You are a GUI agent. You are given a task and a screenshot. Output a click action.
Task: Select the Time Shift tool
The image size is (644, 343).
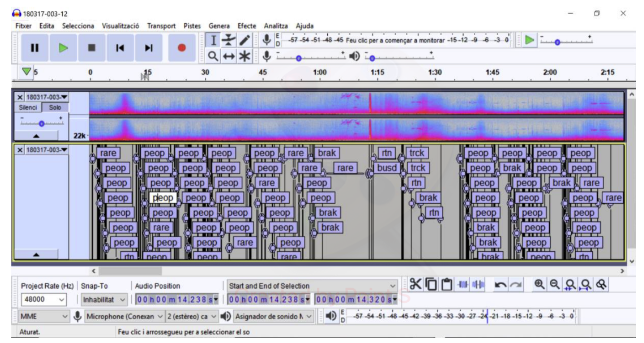[x=229, y=56]
